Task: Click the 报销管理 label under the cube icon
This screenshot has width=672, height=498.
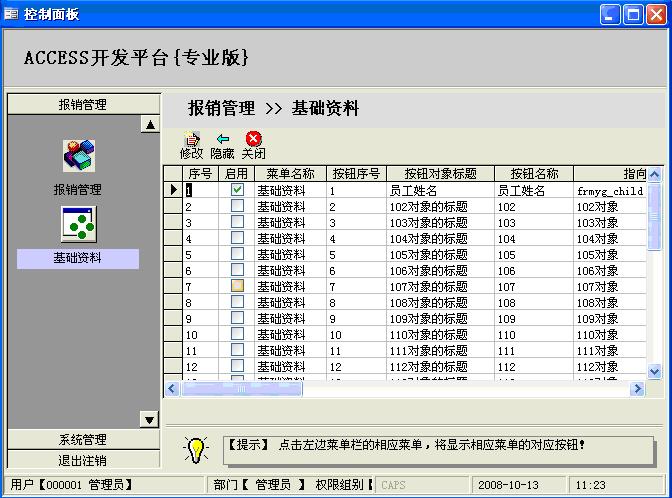Action: tap(78, 189)
